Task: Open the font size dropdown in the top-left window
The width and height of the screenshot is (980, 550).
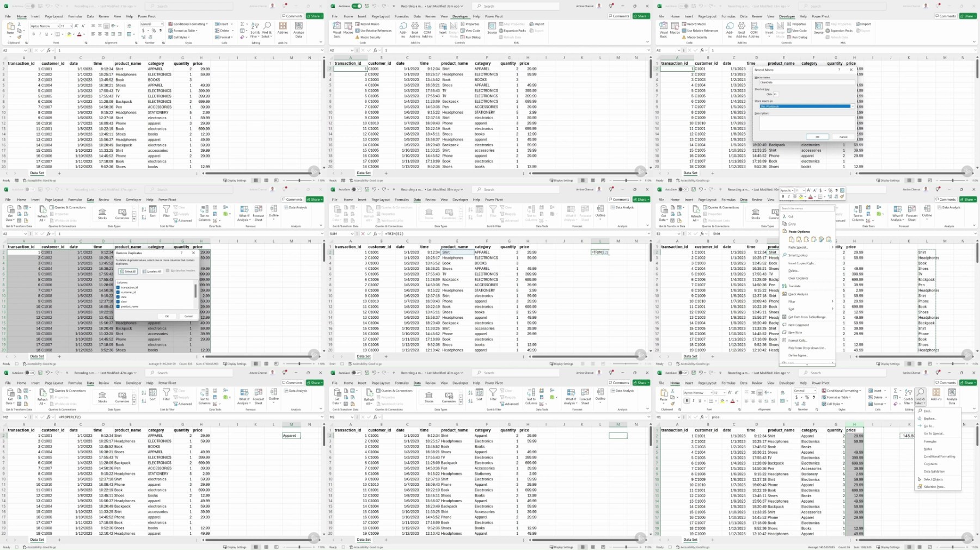Action: [71, 26]
